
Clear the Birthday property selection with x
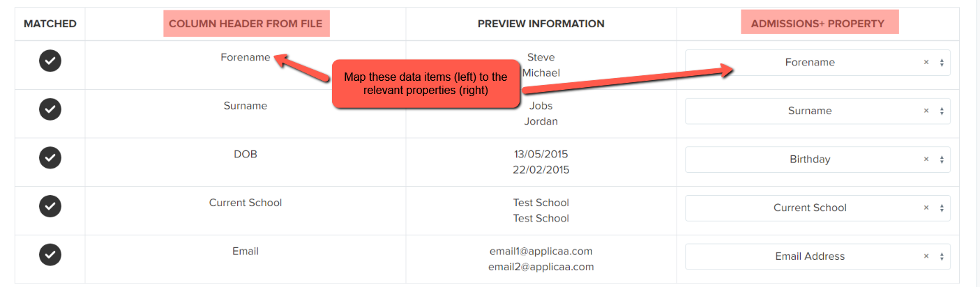pyautogui.click(x=926, y=159)
